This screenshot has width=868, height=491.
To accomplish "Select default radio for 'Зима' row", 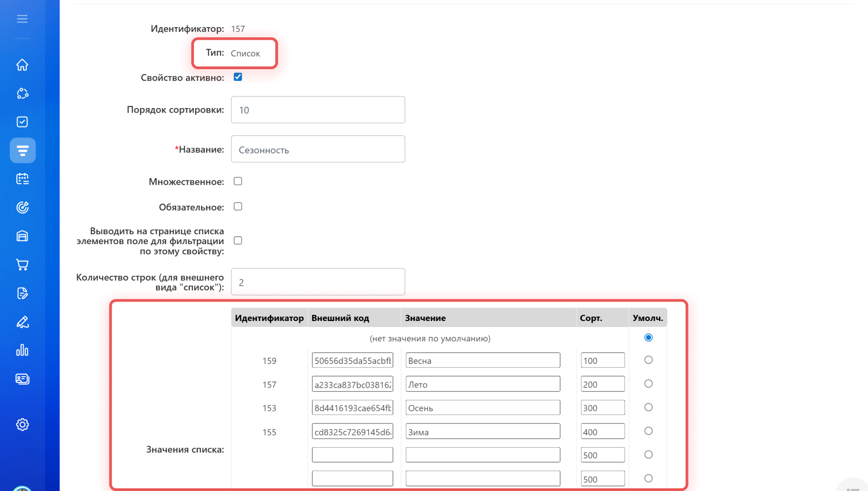I will (x=648, y=431).
